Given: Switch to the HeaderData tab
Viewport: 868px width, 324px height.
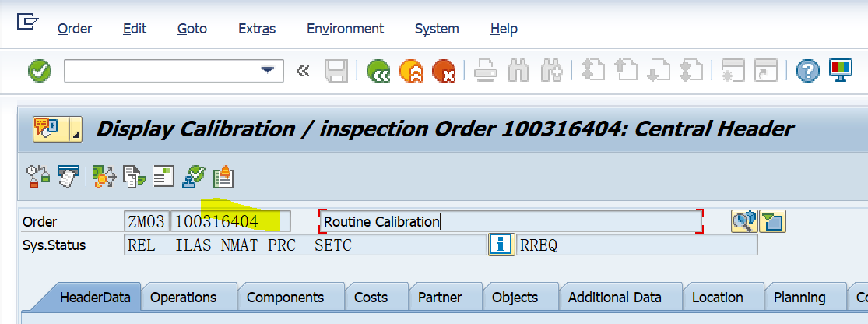Looking at the screenshot, I should click(x=95, y=298).
